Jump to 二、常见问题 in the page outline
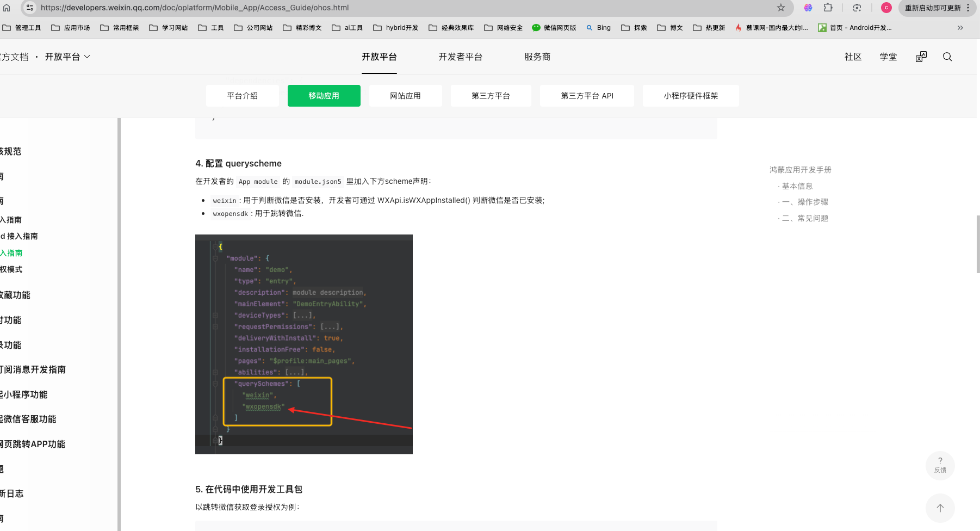Screen dimensions: 980x531 click(x=805, y=218)
